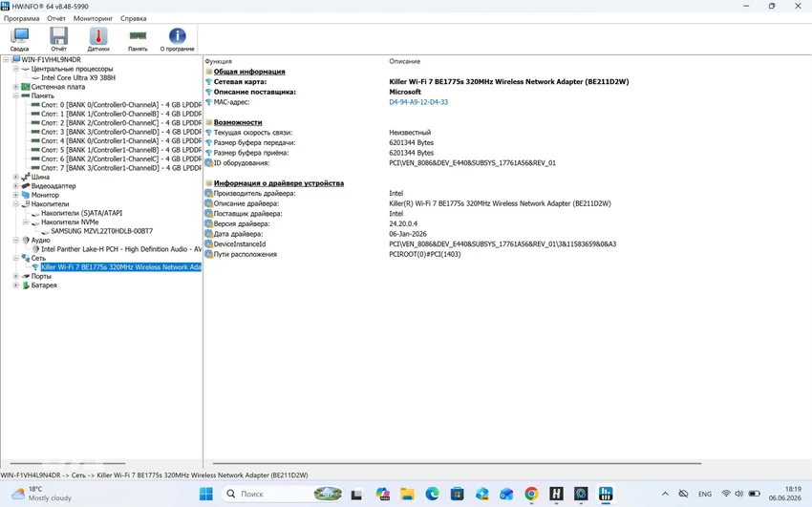Select memory Слот: 7 entry
The width and height of the screenshot is (812, 507).
pyautogui.click(x=121, y=168)
